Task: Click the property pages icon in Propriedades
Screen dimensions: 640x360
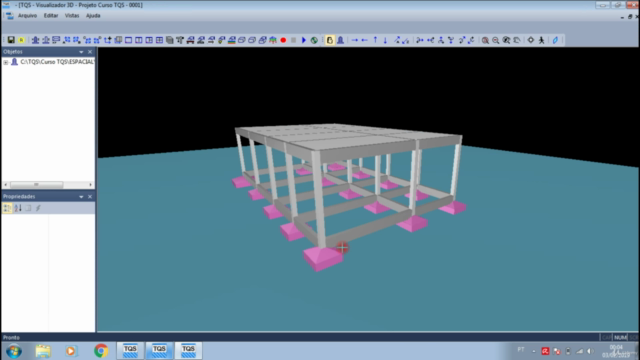Action: [x=28, y=208]
